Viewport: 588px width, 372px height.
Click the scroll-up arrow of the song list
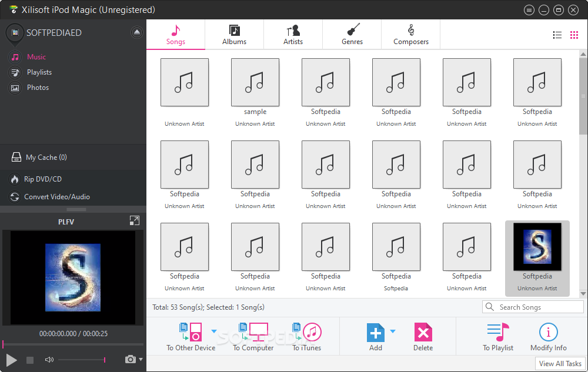coord(583,54)
